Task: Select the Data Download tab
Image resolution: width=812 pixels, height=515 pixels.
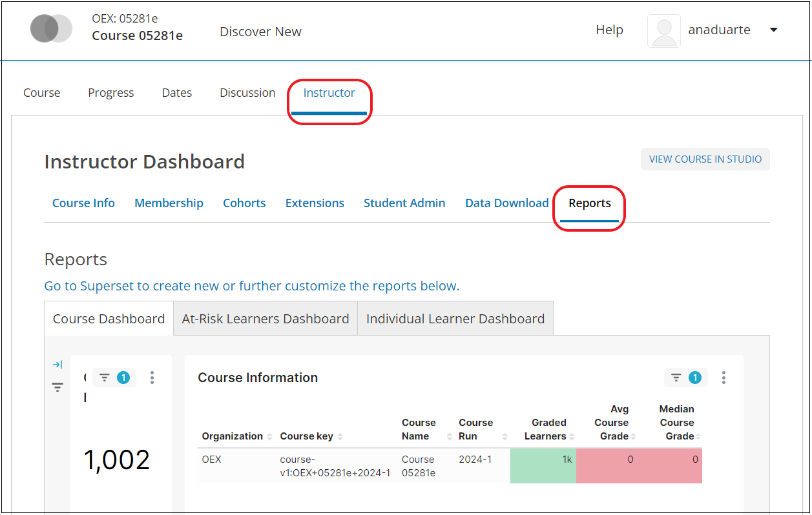Action: [506, 203]
